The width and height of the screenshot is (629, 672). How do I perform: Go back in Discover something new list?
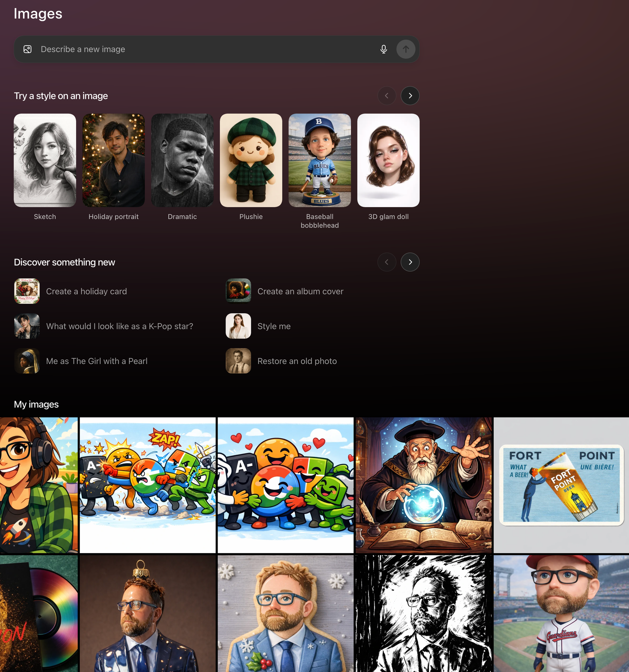coord(387,262)
